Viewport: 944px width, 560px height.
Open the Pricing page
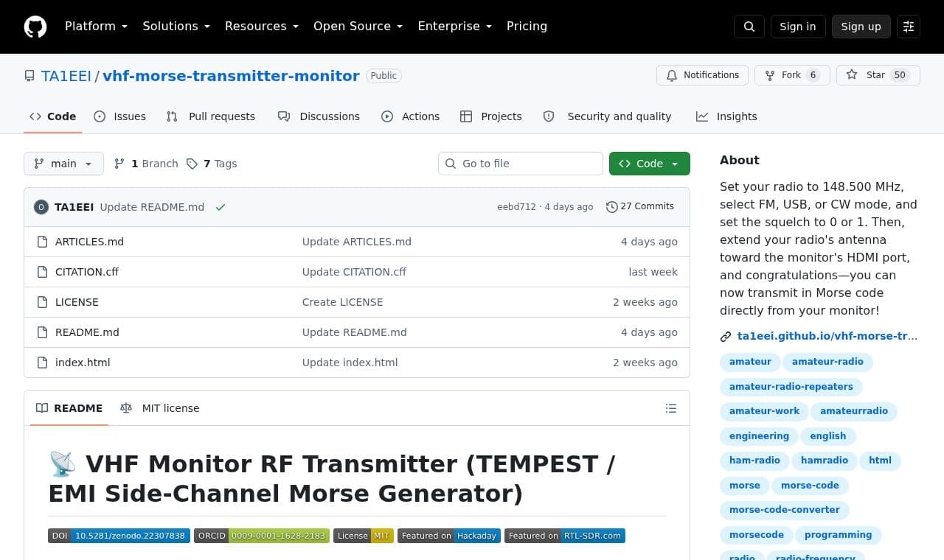pos(527,27)
